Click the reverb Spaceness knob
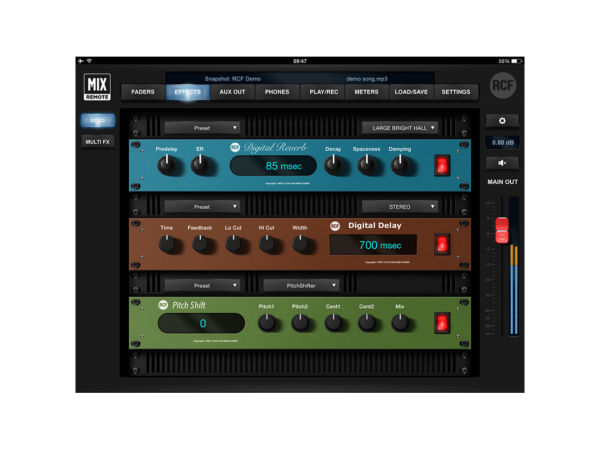 [367, 165]
